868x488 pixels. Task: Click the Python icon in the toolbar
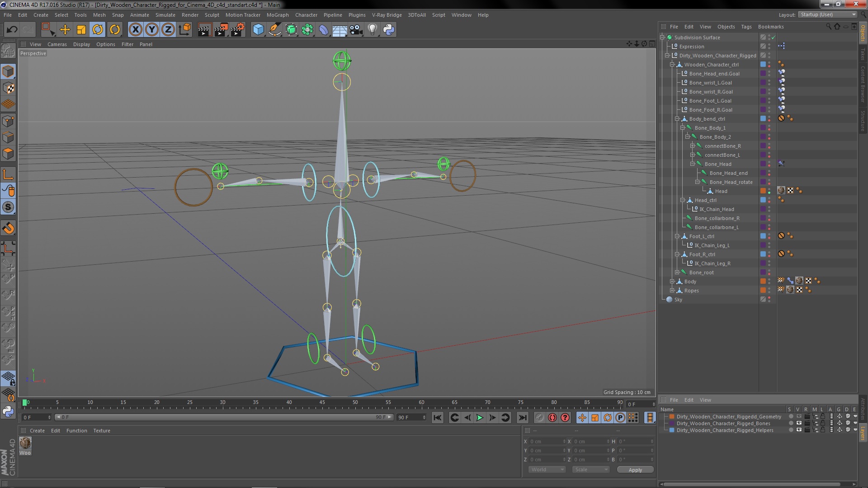(389, 30)
